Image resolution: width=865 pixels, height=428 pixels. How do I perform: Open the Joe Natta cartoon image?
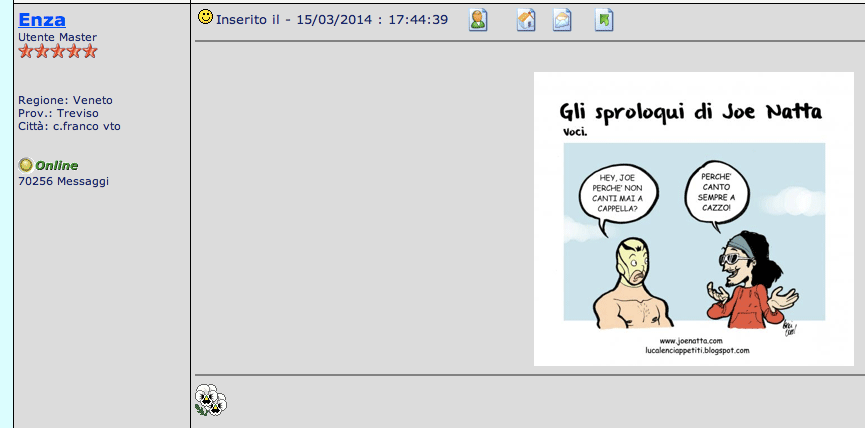[693, 219]
